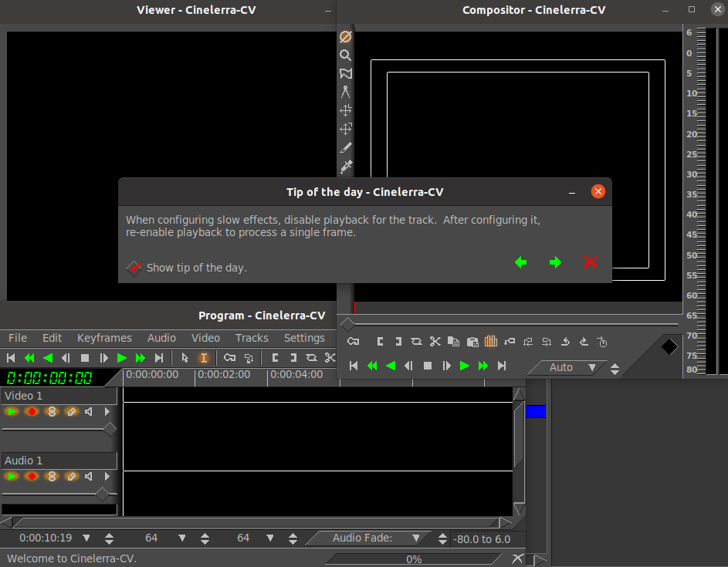Screen dimensions: 728x567
Task: Toggle play track on Video 1
Action: pyautogui.click(x=12, y=412)
